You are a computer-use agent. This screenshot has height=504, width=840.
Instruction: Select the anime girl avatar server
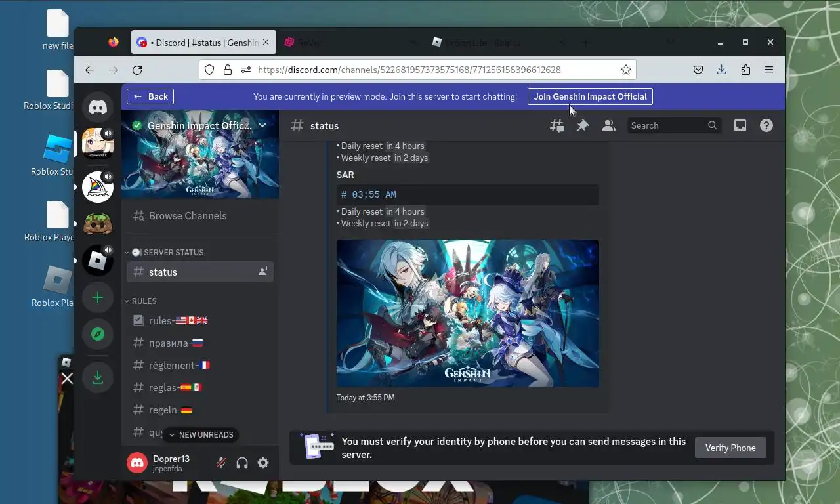tap(98, 144)
